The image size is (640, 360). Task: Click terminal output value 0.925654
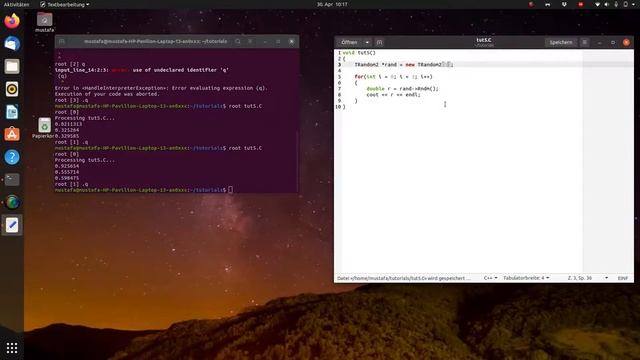pos(67,166)
